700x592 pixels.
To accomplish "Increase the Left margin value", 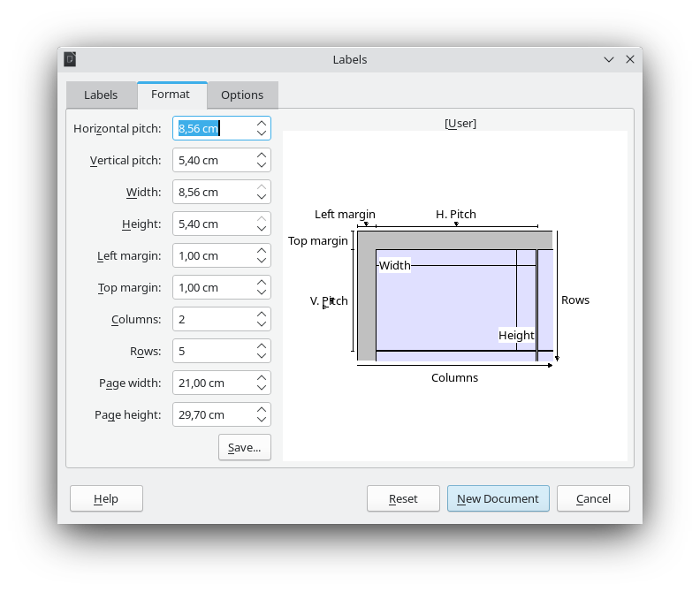I will [x=262, y=251].
